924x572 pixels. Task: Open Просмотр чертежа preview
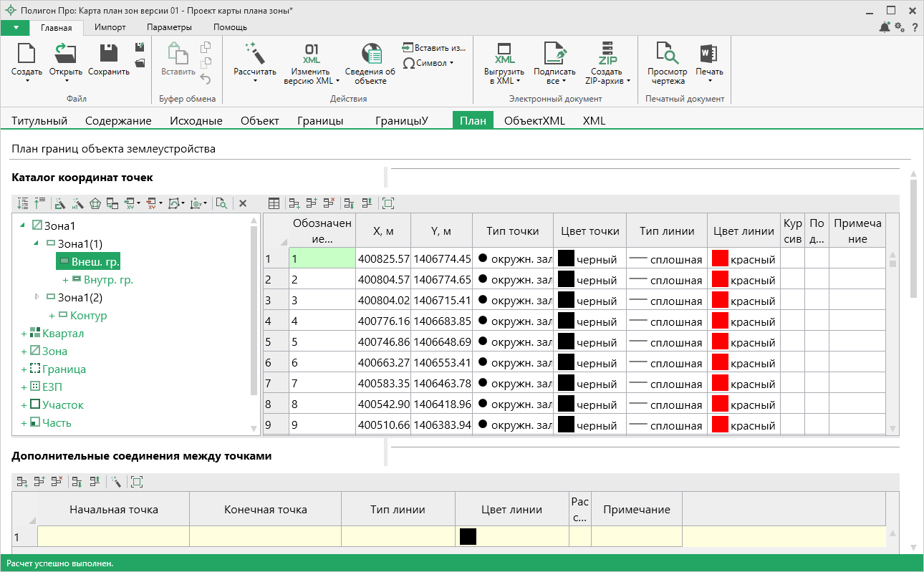pos(667,62)
